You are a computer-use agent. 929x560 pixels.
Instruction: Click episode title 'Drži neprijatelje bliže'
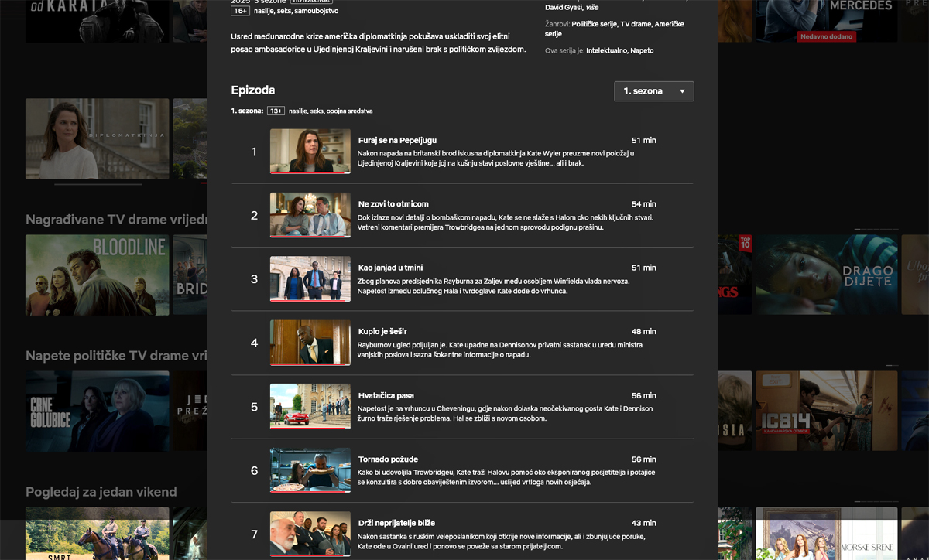coord(397,523)
